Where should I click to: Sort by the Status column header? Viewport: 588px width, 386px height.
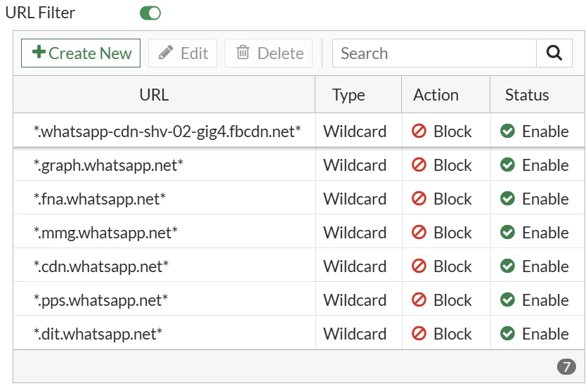[x=537, y=95]
